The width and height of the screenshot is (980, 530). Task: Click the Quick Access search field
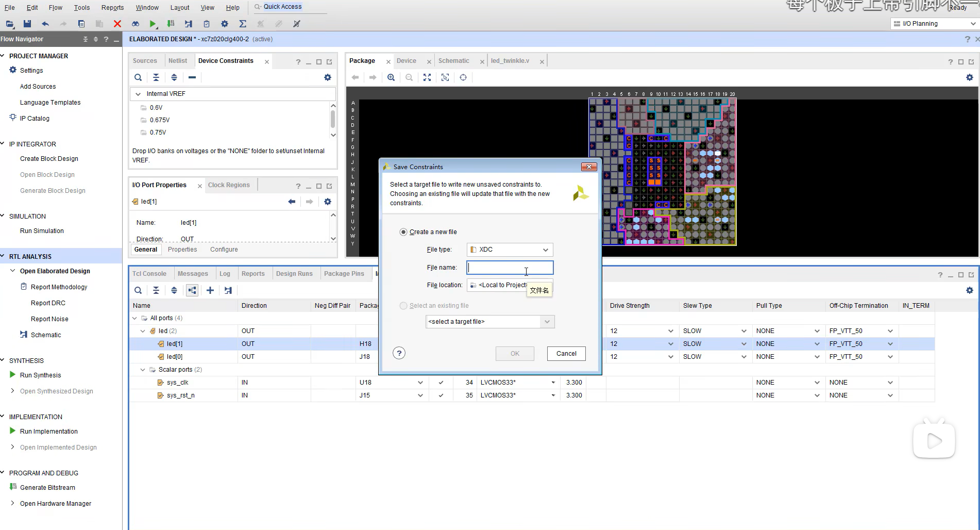click(290, 7)
